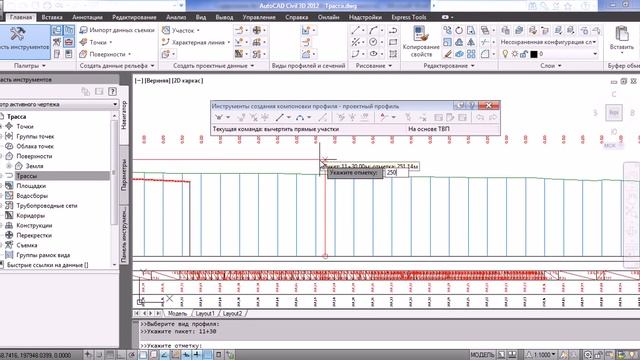Select the Arc drawing tool
640x360 pixels.
tap(373, 30)
